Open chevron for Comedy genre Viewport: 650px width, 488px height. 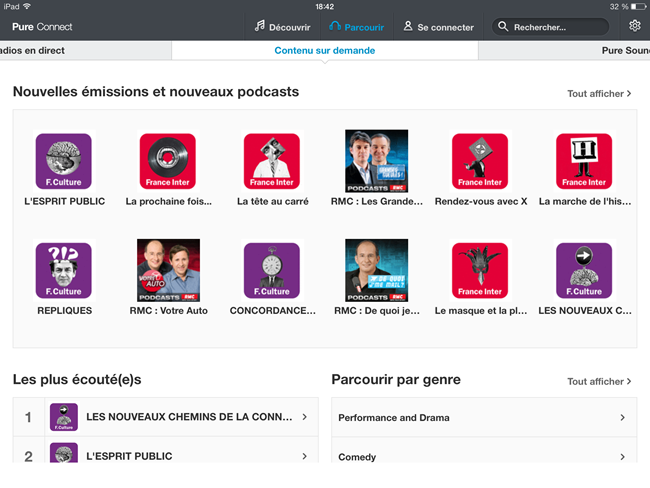pyautogui.click(x=622, y=456)
